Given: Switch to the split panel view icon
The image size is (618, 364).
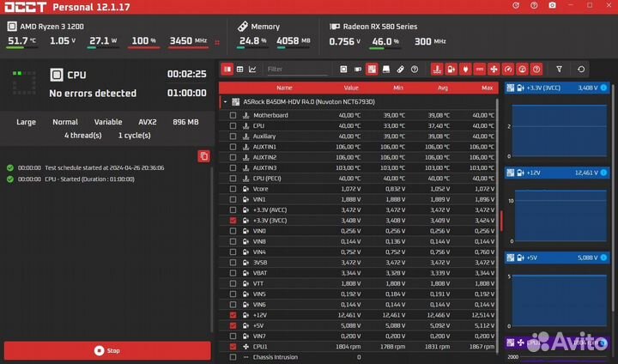Looking at the screenshot, I should [x=227, y=69].
